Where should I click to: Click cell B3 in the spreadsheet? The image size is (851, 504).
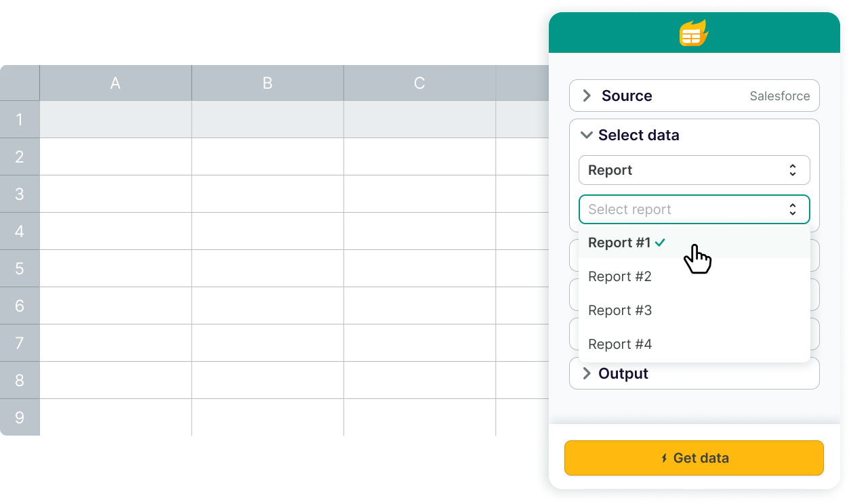[x=267, y=194]
